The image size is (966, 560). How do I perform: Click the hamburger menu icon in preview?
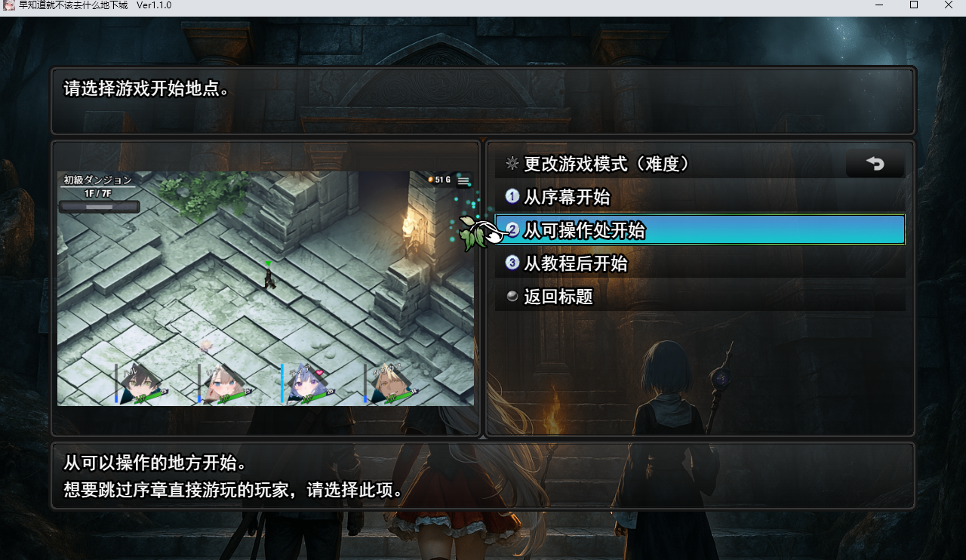point(463,180)
